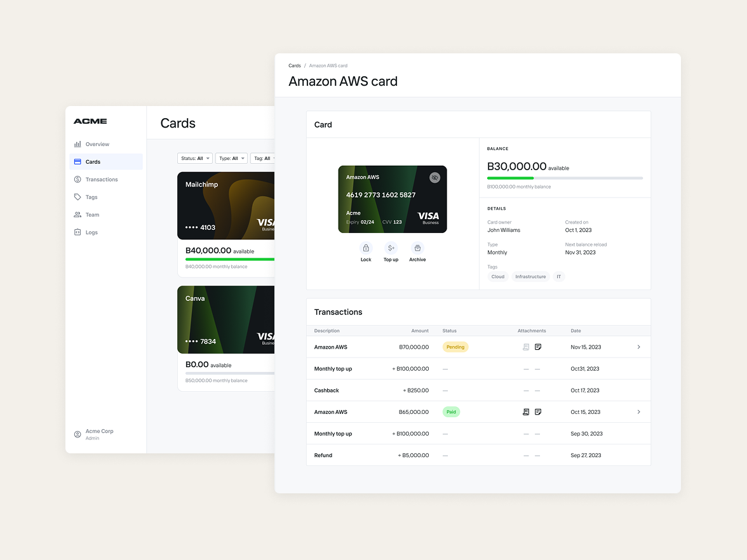
Task: Open receipt attachment for Oct 15 Amazon AWS
Action: point(526,412)
